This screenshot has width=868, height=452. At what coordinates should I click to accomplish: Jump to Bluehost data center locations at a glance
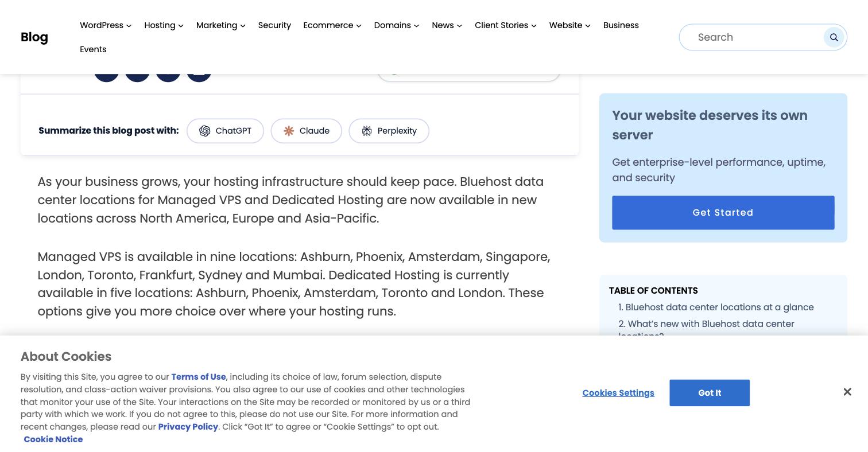(x=716, y=307)
